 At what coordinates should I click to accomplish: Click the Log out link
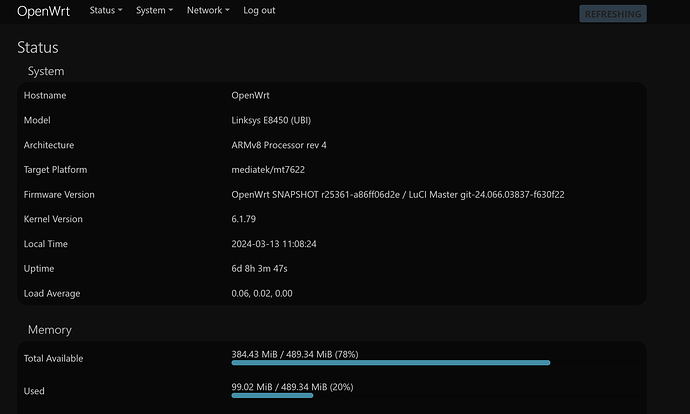click(x=259, y=10)
